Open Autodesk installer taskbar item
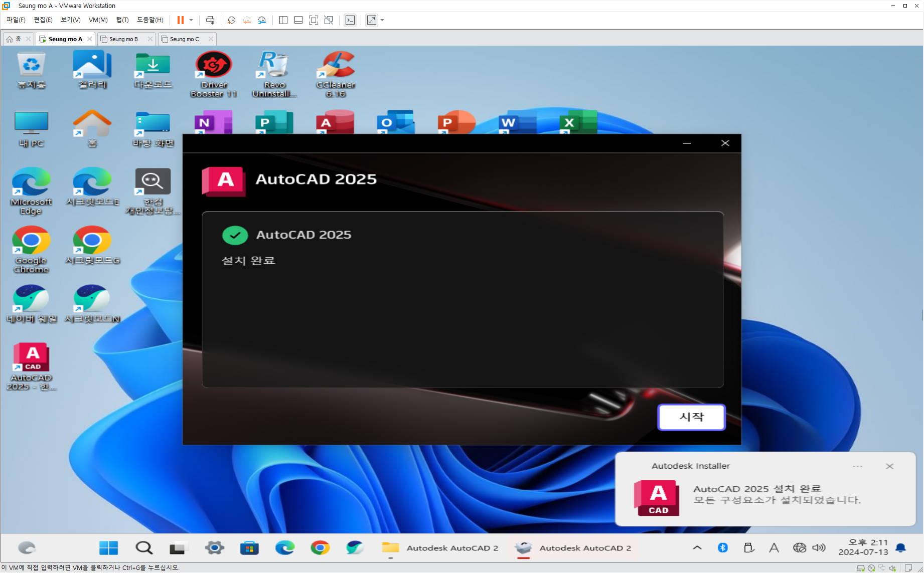Viewport: 924px width, 573px height. coord(573,548)
